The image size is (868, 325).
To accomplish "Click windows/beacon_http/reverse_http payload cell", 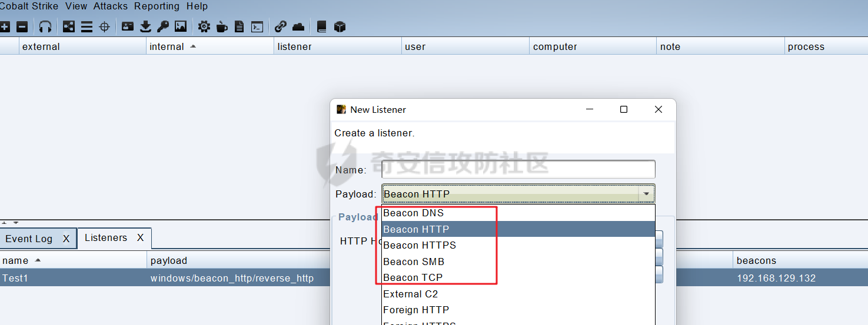I will [x=232, y=278].
